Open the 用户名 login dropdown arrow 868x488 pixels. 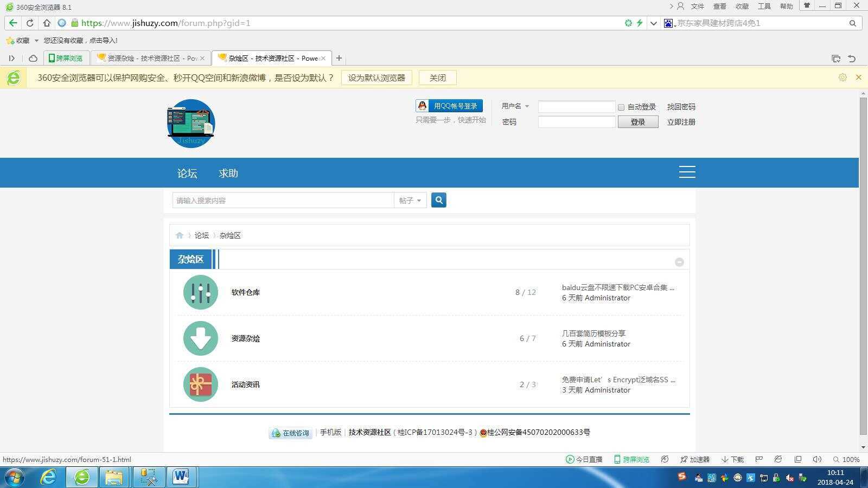(526, 106)
